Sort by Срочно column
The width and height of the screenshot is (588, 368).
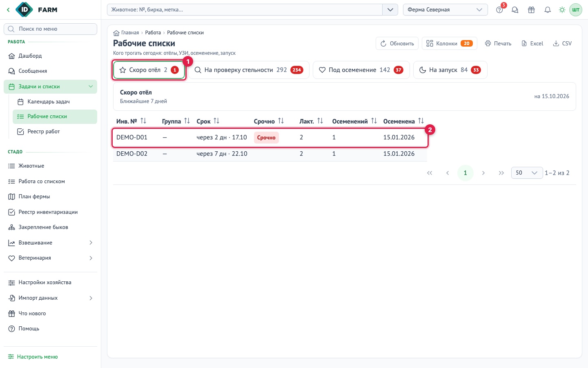[281, 121]
